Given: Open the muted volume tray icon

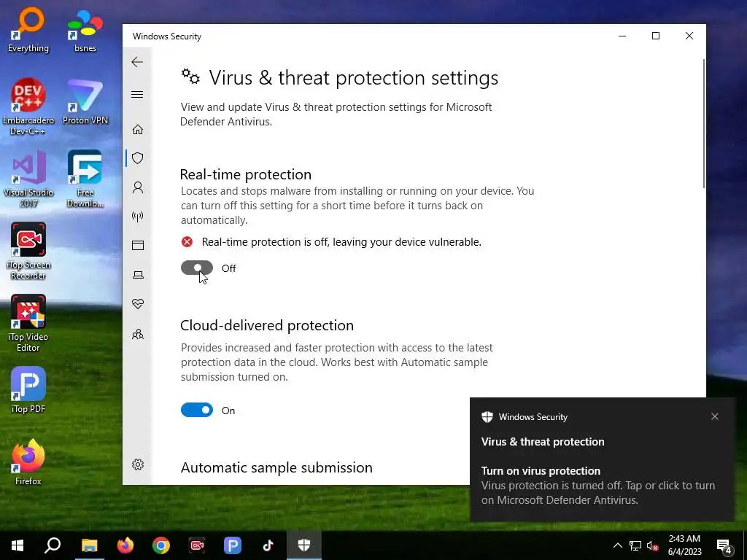Looking at the screenshot, I should click(653, 545).
